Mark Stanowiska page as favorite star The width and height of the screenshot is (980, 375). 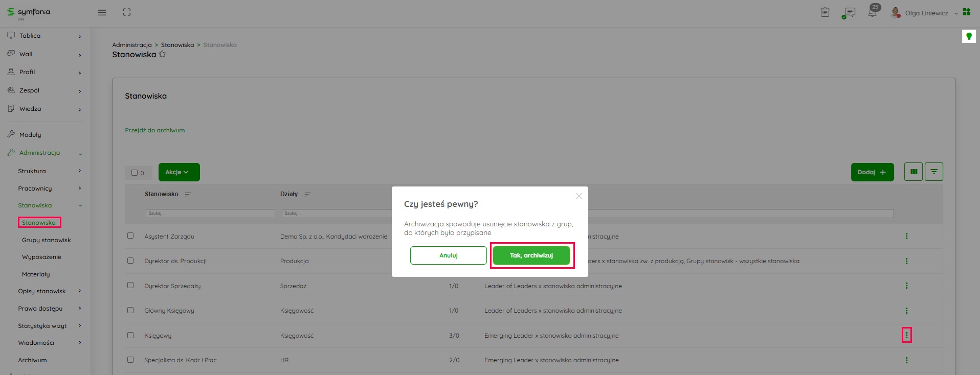(162, 54)
